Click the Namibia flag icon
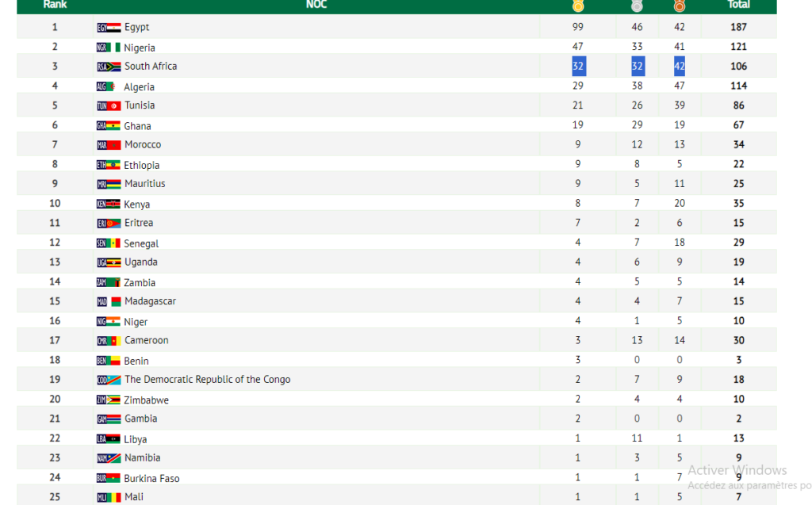812x505 pixels. 109,458
